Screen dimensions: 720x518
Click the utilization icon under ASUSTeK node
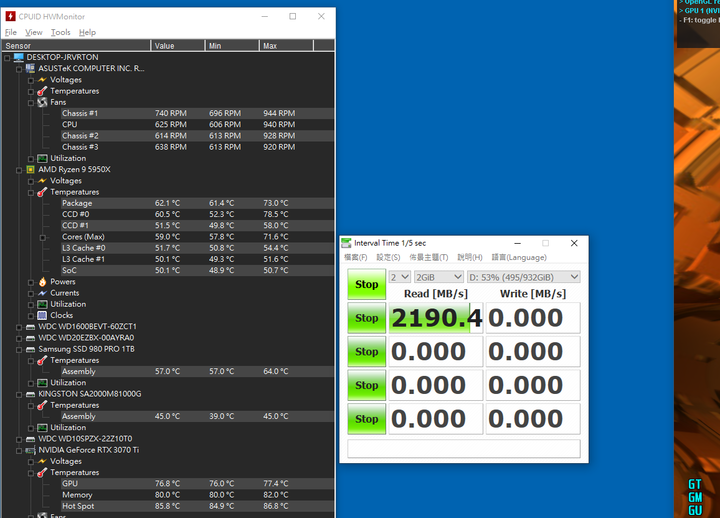pyautogui.click(x=42, y=158)
